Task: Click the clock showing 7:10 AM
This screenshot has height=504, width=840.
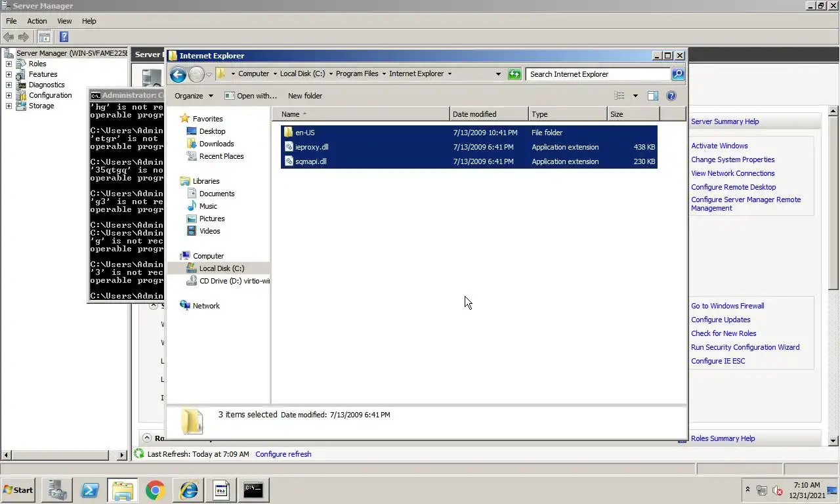Action: (807, 486)
